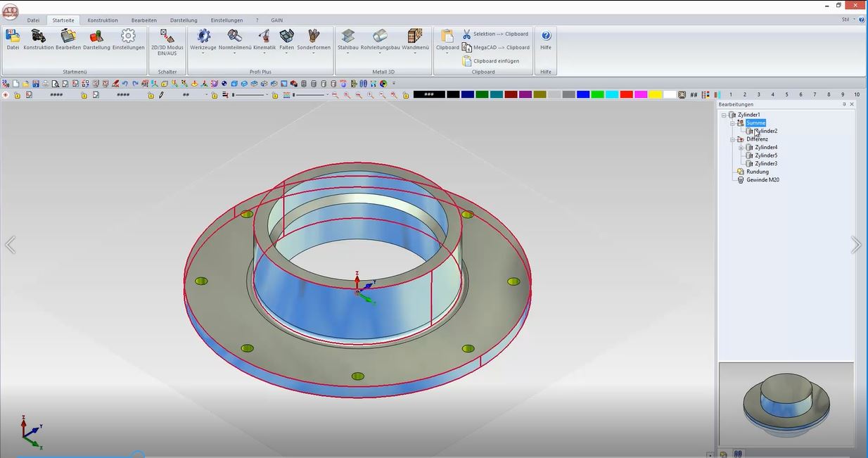Click the blue sphere icon in toolbar
Image resolution: width=868 pixels, height=458 pixels.
pos(224,84)
